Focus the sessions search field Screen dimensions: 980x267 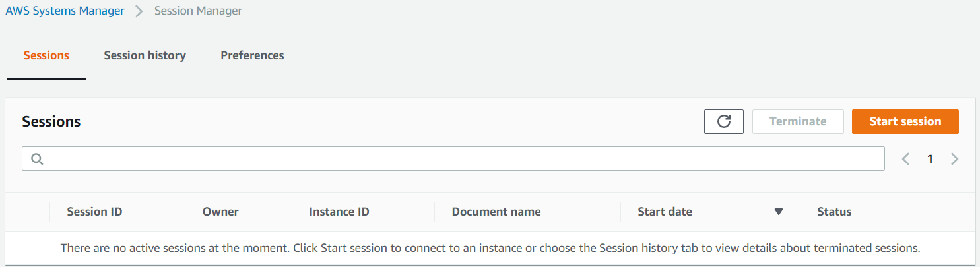462,159
